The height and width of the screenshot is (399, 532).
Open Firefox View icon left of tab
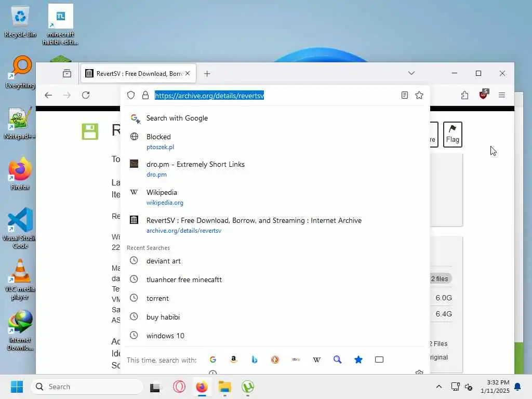[x=67, y=73]
